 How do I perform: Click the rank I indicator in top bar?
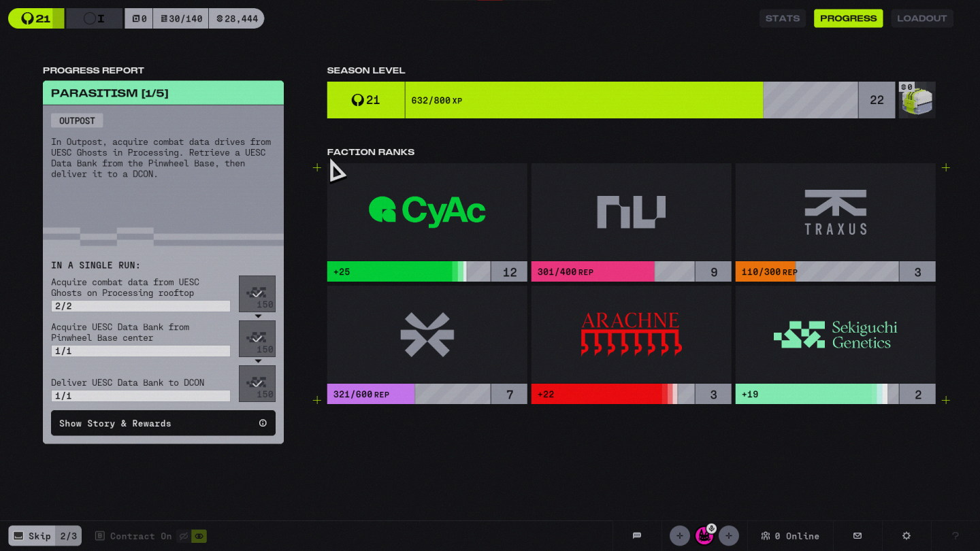(x=95, y=18)
